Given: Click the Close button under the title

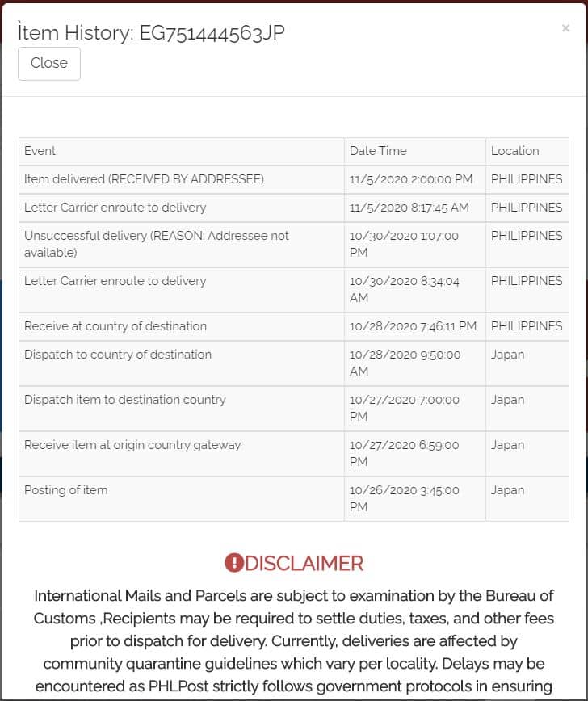Looking at the screenshot, I should (x=49, y=64).
